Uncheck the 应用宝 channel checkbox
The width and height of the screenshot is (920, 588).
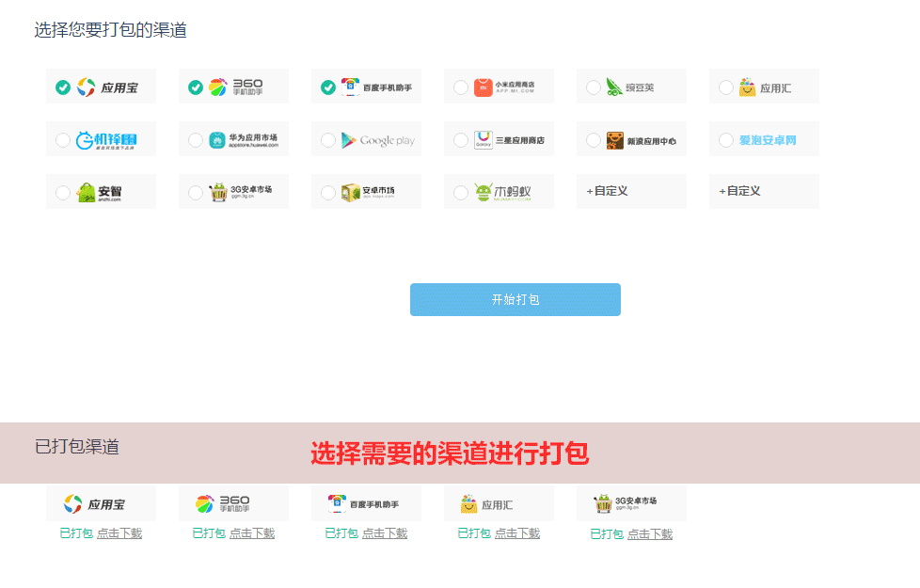tap(63, 87)
